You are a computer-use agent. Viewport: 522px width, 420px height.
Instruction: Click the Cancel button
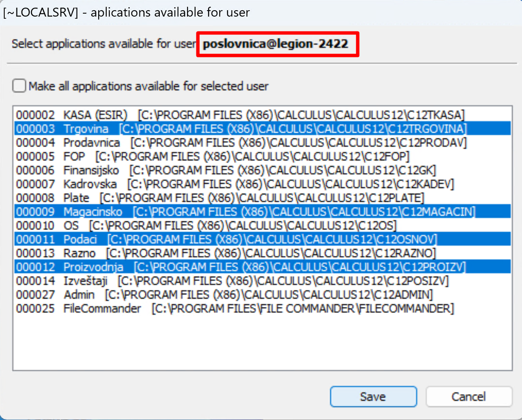coord(468,397)
